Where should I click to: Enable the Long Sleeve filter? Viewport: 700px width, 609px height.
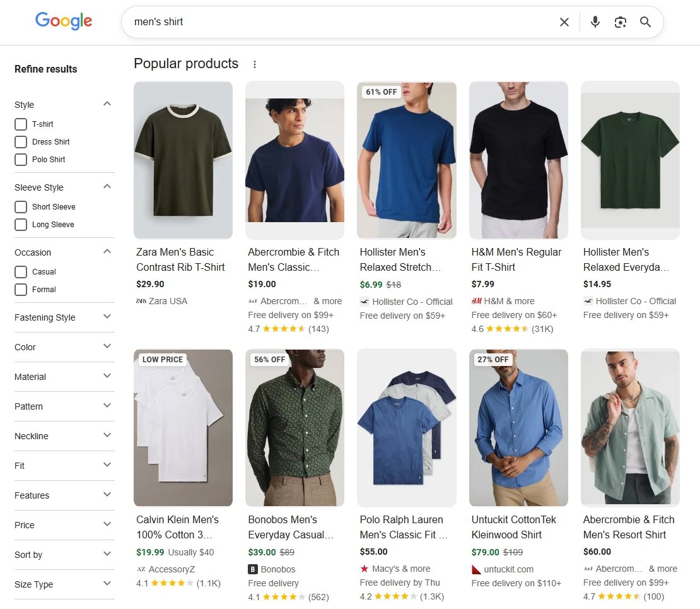click(20, 225)
